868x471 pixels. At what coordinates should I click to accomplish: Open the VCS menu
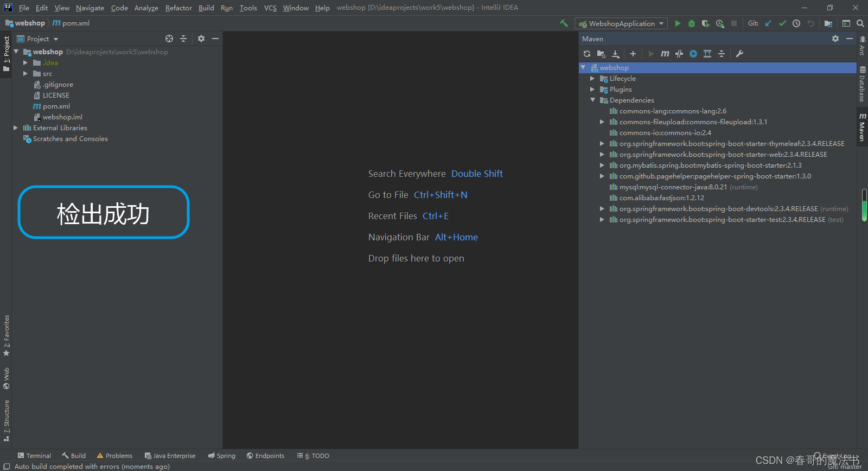(270, 8)
